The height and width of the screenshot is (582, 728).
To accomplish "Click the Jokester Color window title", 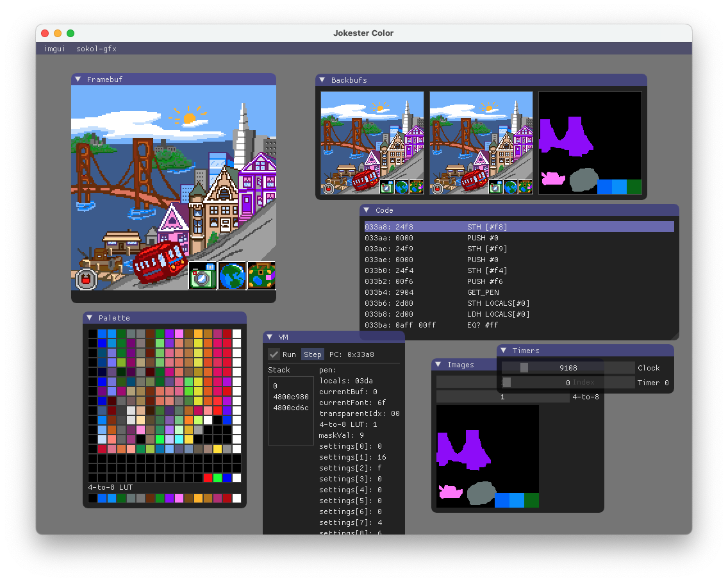I will (x=363, y=33).
